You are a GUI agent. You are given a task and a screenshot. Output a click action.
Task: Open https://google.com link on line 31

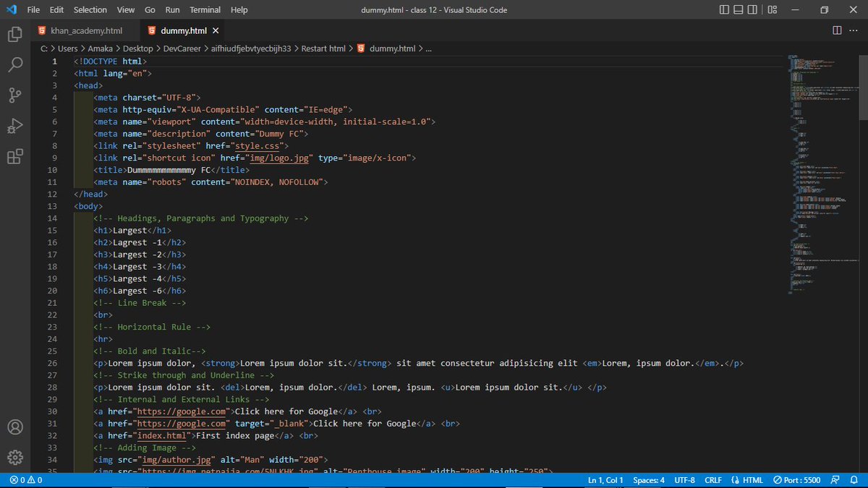[181, 423]
